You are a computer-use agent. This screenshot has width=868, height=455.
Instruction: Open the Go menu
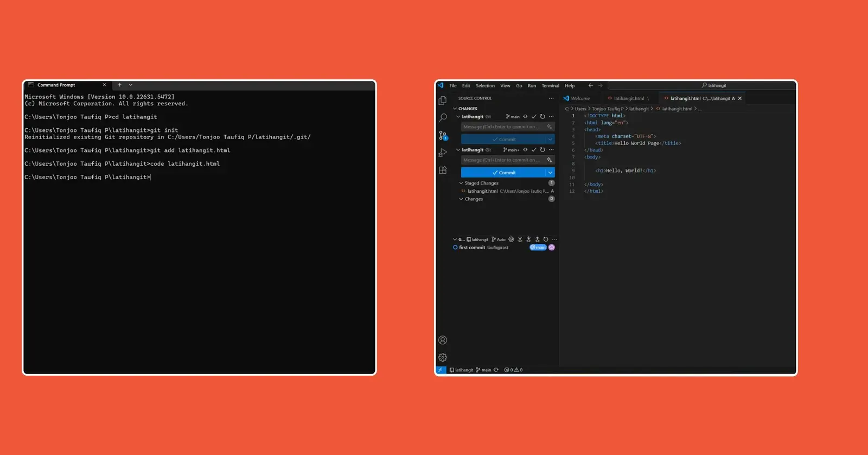519,86
